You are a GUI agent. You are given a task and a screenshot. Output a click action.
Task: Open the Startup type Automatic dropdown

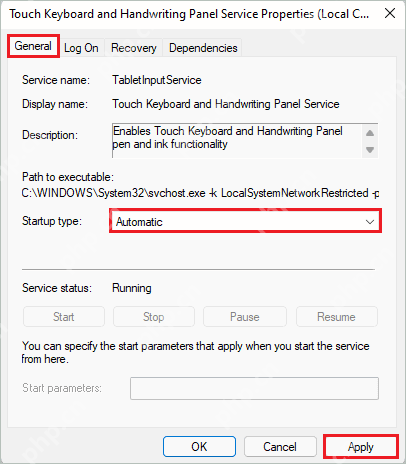coord(246,221)
